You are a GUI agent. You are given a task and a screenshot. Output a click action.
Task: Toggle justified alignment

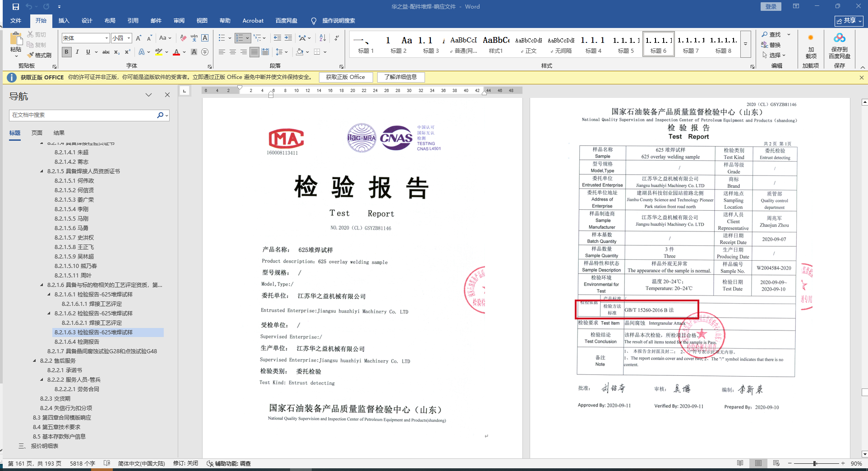pyautogui.click(x=254, y=52)
